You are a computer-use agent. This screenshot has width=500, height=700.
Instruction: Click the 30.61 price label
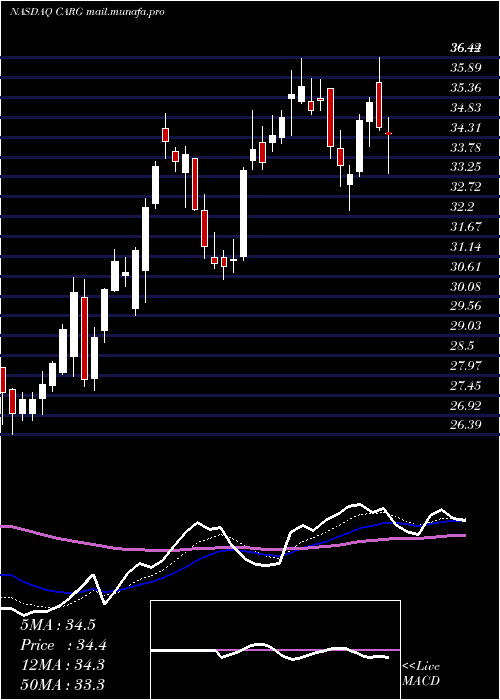point(465,267)
